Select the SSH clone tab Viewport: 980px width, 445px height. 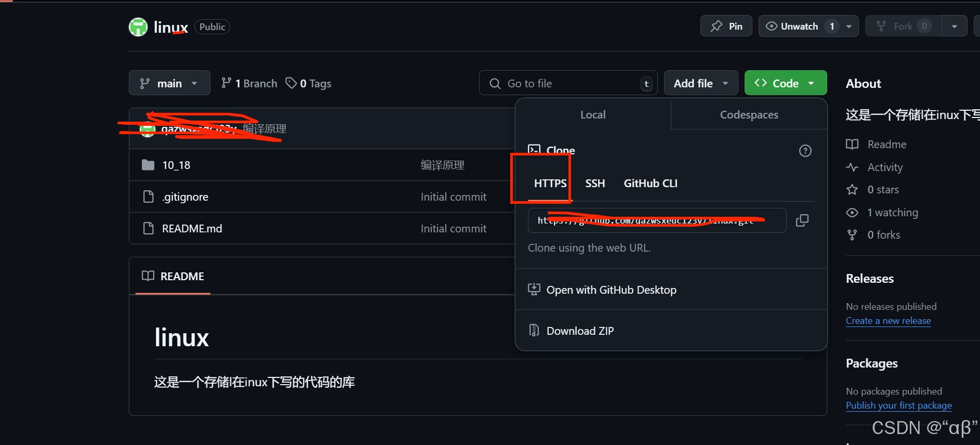[595, 183]
